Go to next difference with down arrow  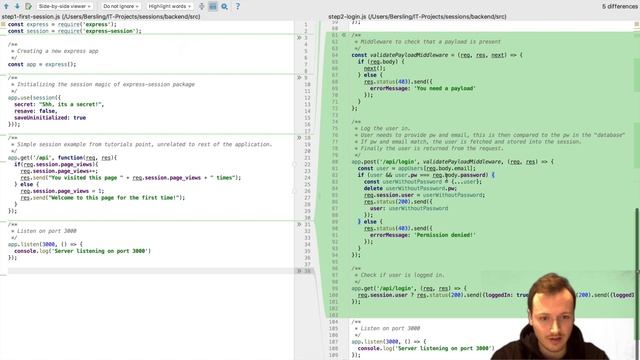(x=17, y=6)
